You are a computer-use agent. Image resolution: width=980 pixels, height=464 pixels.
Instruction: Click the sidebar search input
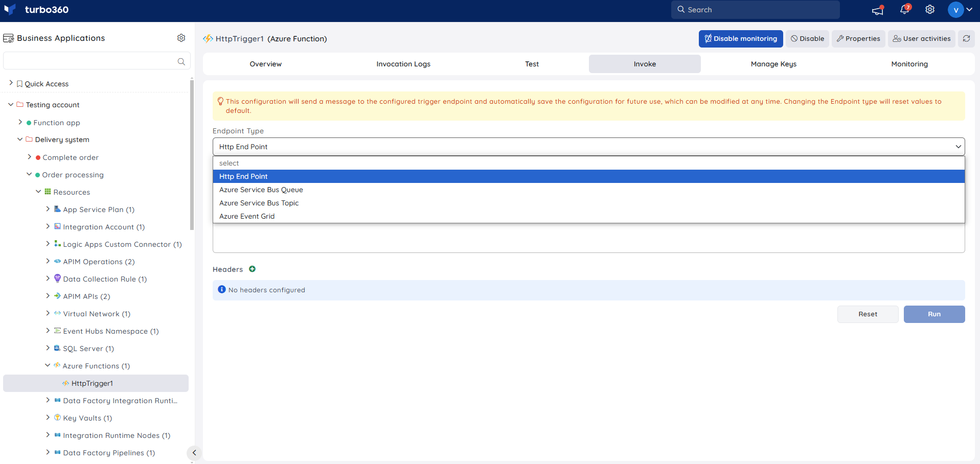point(97,61)
